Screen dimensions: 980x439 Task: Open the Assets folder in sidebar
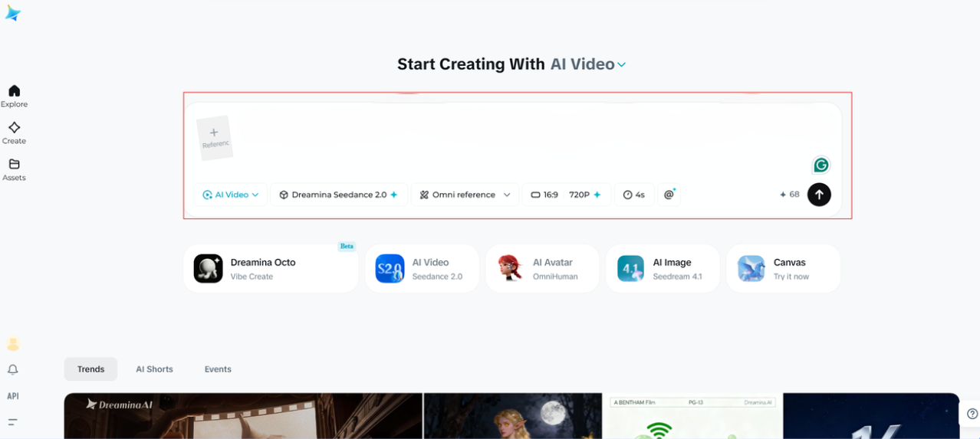14,170
